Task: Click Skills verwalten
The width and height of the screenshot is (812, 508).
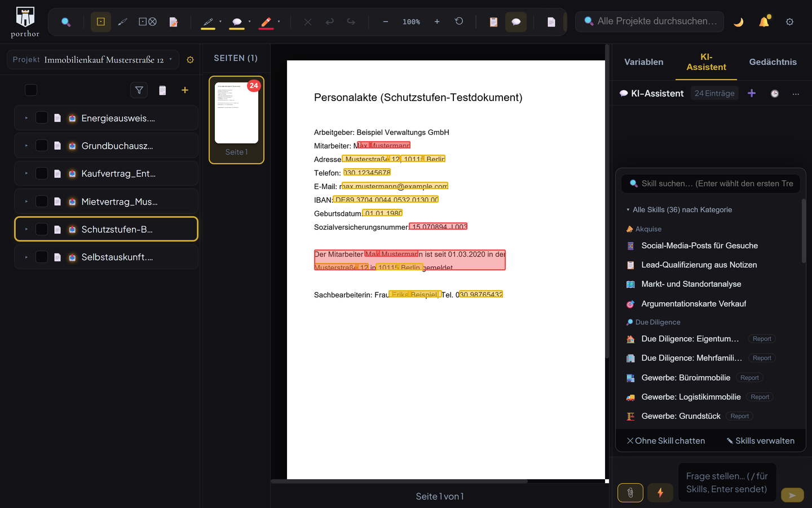Action: [x=761, y=441]
